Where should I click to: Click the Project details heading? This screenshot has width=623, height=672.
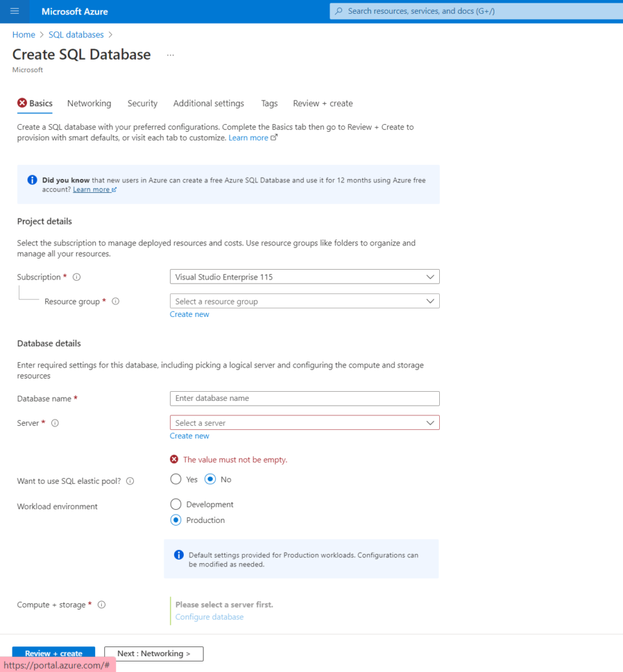coord(45,221)
